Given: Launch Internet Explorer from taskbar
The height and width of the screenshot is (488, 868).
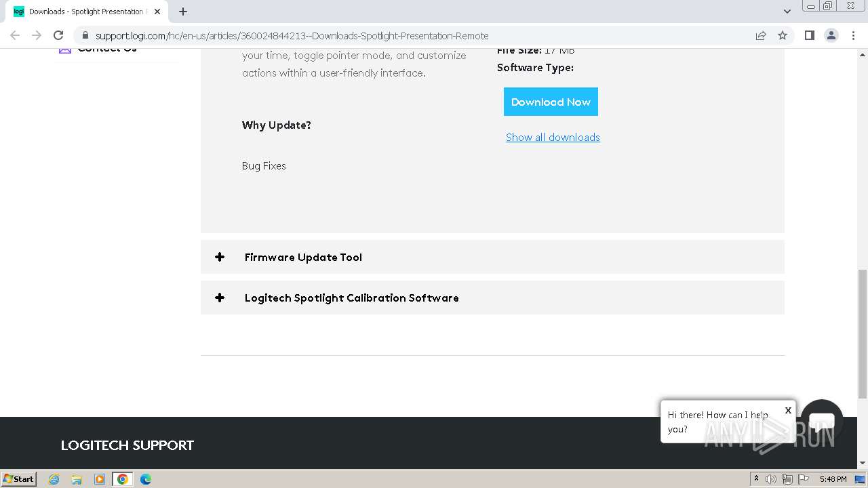Looking at the screenshot, I should [54, 479].
